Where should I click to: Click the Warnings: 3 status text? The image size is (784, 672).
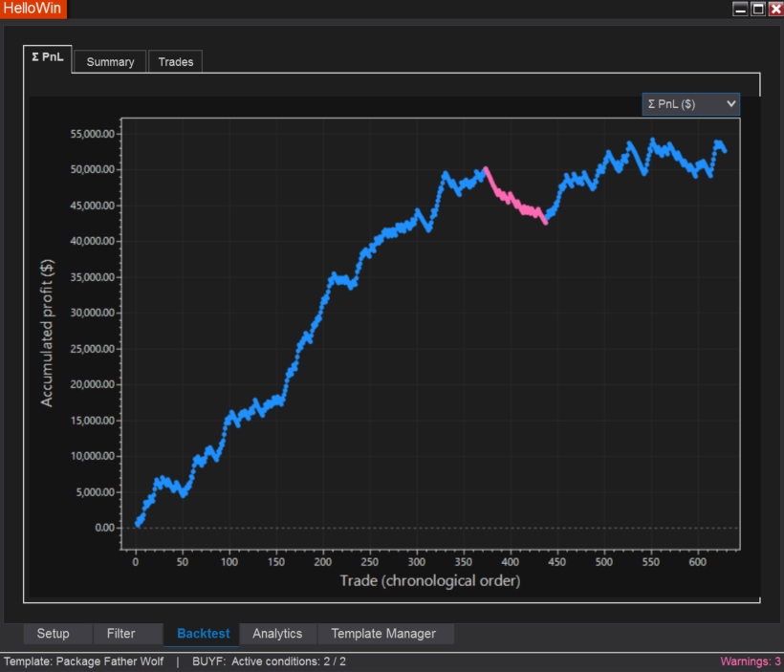coord(750,661)
